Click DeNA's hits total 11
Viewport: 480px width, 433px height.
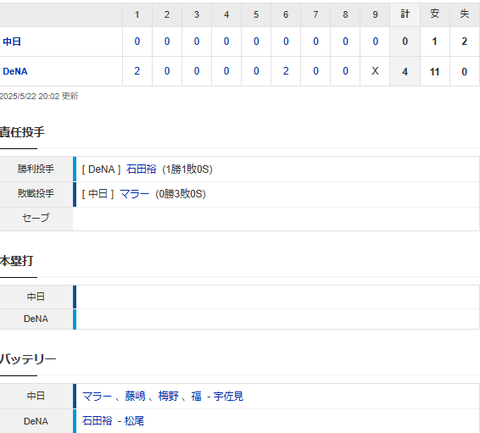[435, 72]
